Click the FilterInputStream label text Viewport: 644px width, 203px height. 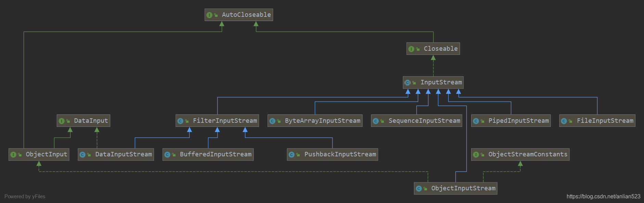coord(225,121)
